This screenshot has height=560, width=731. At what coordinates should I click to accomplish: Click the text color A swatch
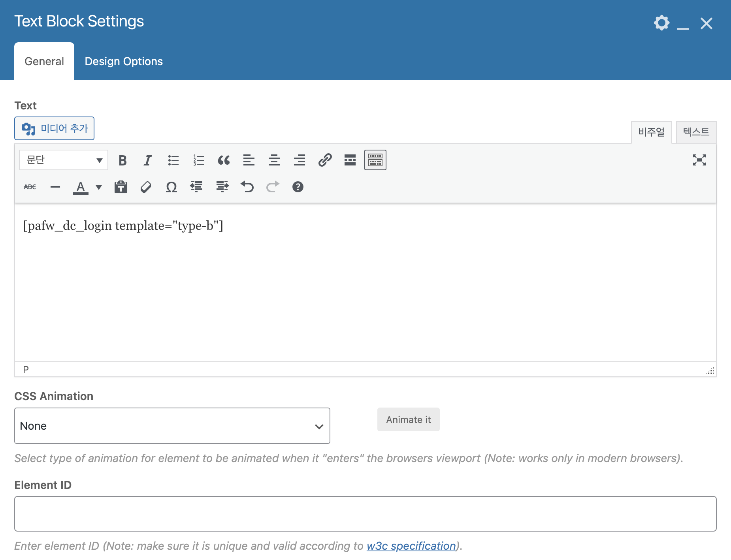[81, 187]
